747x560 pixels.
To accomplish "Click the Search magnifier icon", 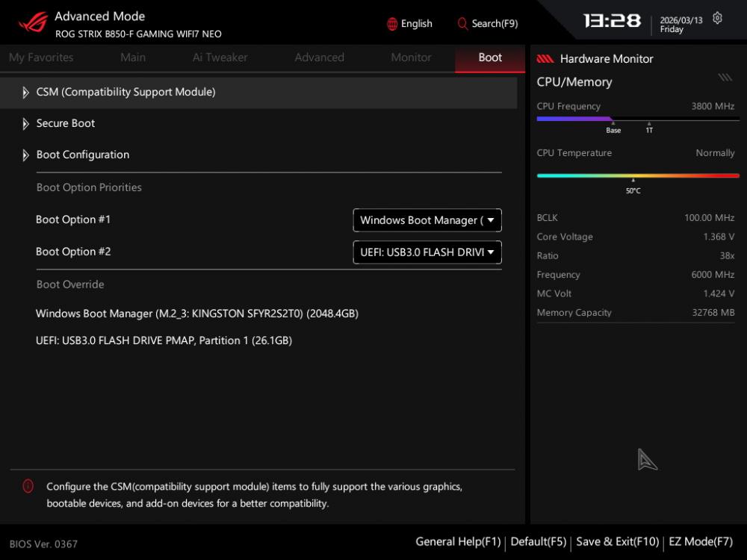I will [462, 24].
